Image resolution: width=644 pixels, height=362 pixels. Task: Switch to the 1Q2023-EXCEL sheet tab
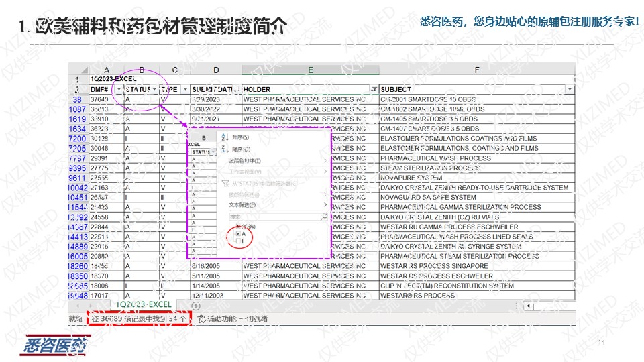[144, 305]
